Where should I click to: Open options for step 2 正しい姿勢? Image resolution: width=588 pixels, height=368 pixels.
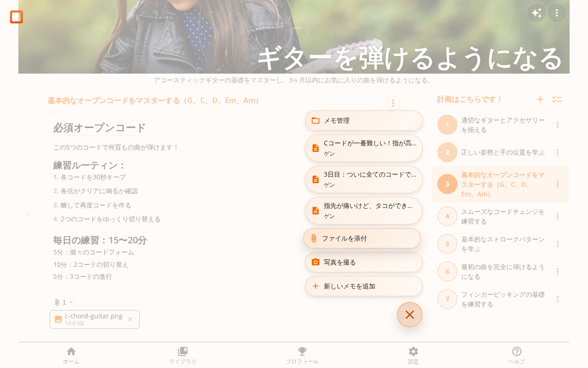(558, 152)
